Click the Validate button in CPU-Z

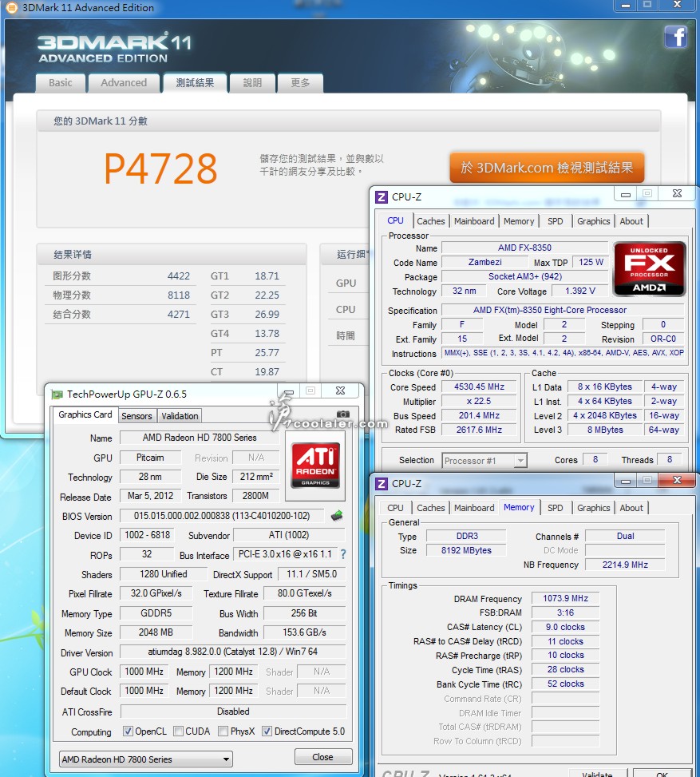598,773
